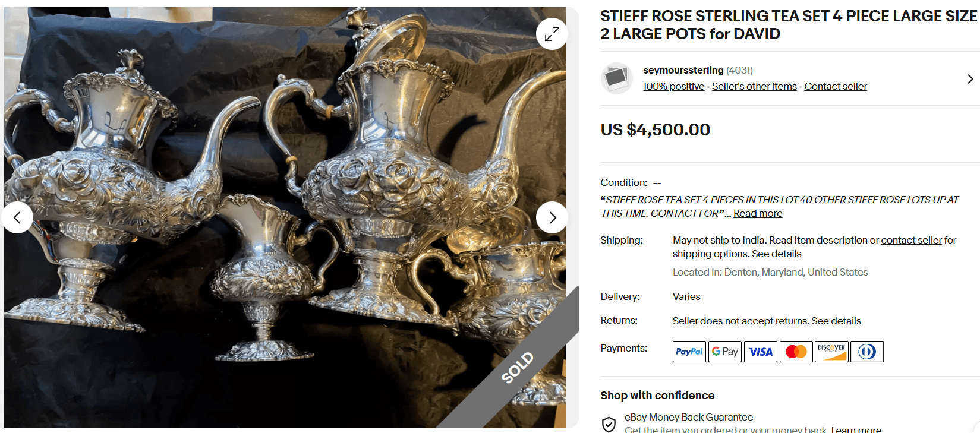Viewport: 980px width, 433px height.
Task: Open Contact seller page
Action: tap(835, 86)
